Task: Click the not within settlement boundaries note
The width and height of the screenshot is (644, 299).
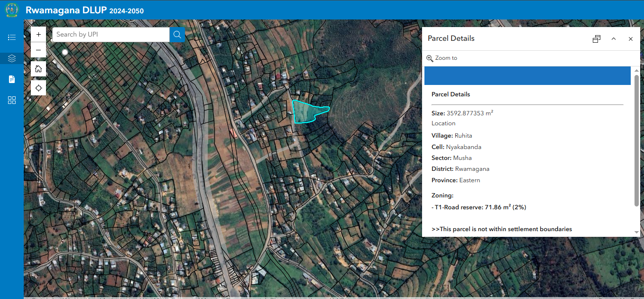Action: [x=502, y=229]
